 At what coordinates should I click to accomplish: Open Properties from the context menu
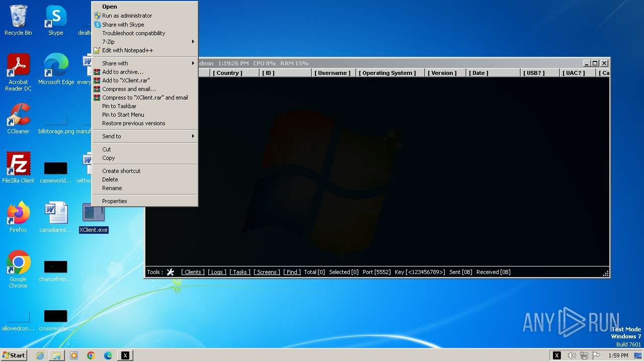point(144,201)
